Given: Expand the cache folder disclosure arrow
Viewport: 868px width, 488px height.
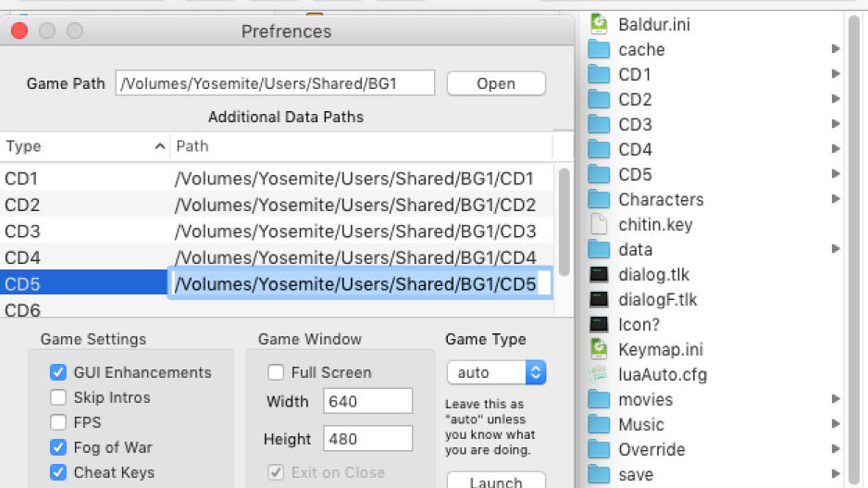Looking at the screenshot, I should (836, 49).
